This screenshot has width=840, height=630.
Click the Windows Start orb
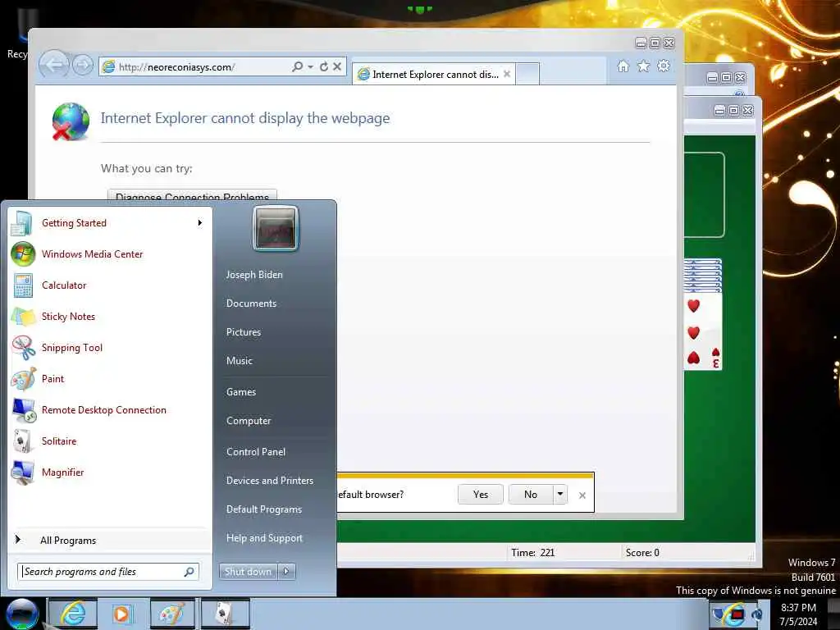tap(22, 614)
